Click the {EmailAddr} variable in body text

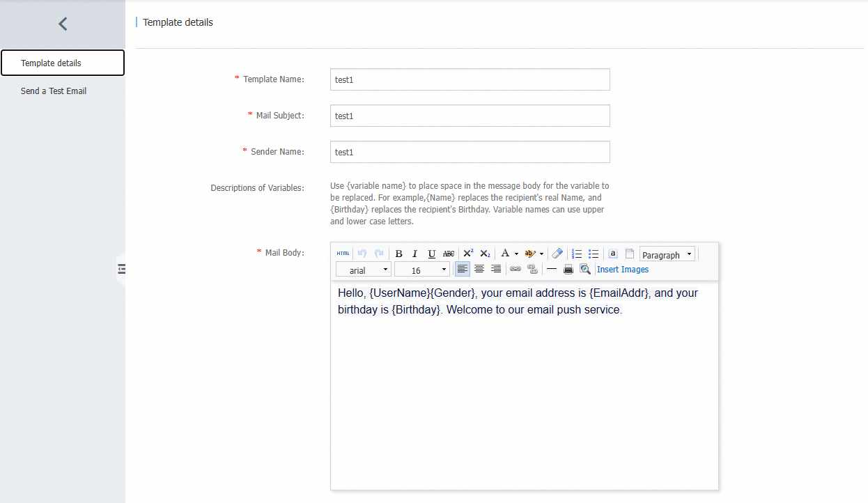tap(619, 293)
